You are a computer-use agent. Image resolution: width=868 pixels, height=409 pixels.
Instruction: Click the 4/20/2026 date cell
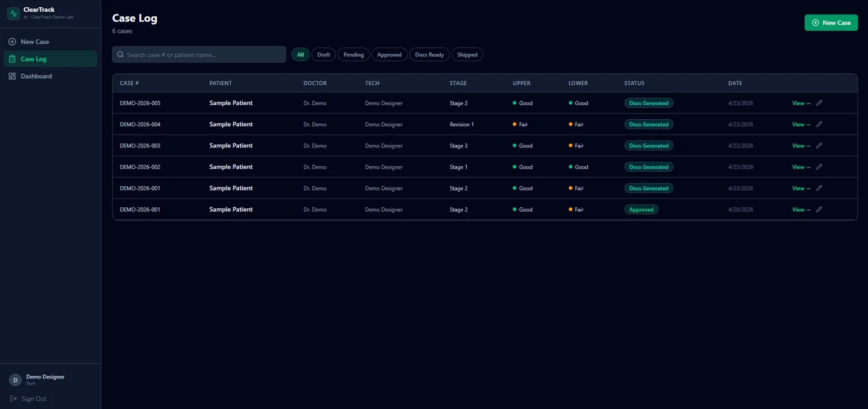click(741, 209)
